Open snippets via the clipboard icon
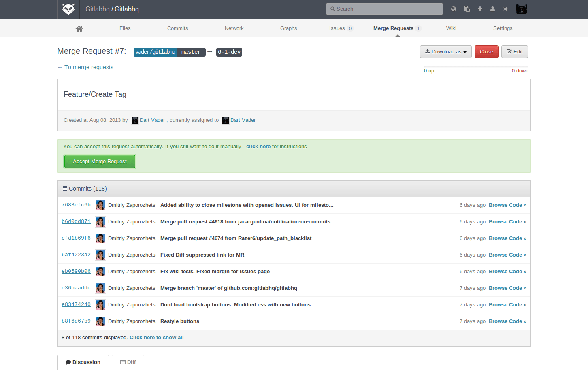 pyautogui.click(x=467, y=9)
